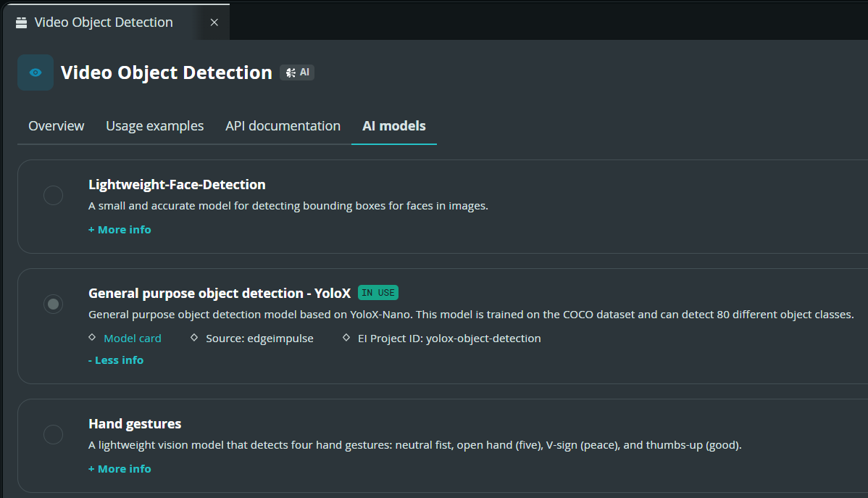Expand More info under Lightweight-Face-Detection

[120, 229]
